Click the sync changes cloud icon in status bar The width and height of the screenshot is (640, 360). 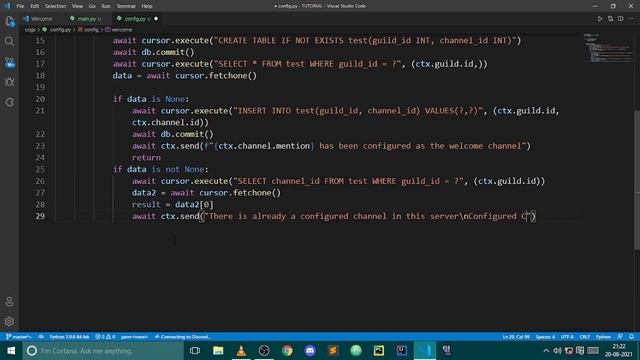[41, 337]
